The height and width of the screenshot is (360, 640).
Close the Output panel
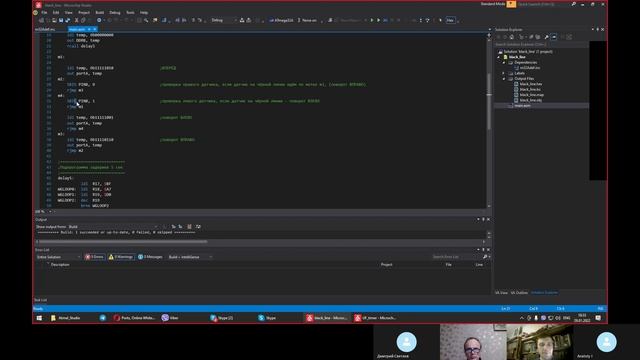point(488,220)
